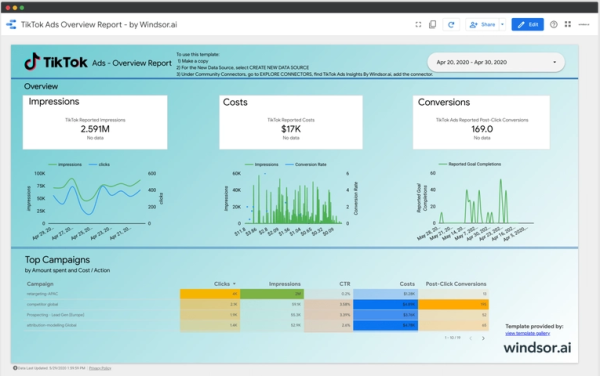The height and width of the screenshot is (376, 600).
Task: Open the Google apps grid icon
Action: [x=568, y=24]
